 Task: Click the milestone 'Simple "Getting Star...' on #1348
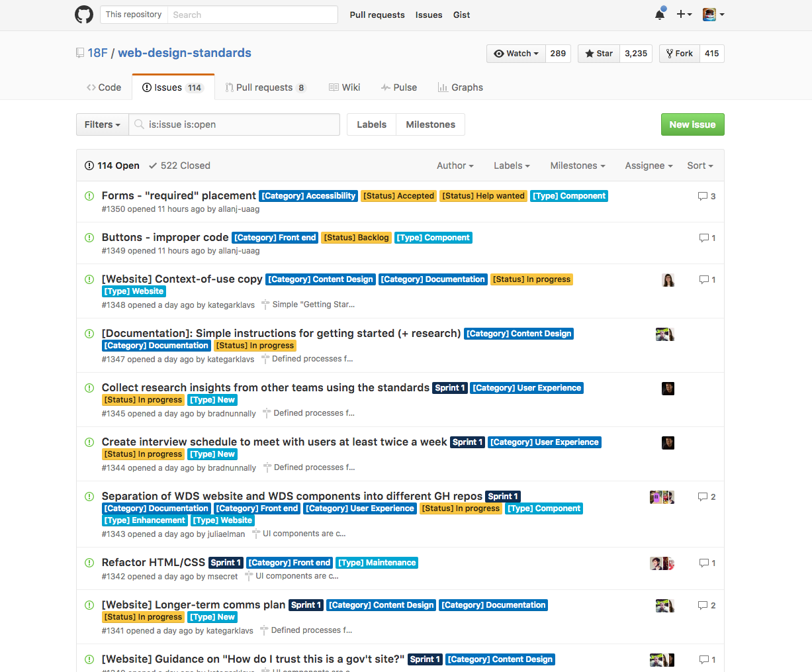click(x=308, y=305)
